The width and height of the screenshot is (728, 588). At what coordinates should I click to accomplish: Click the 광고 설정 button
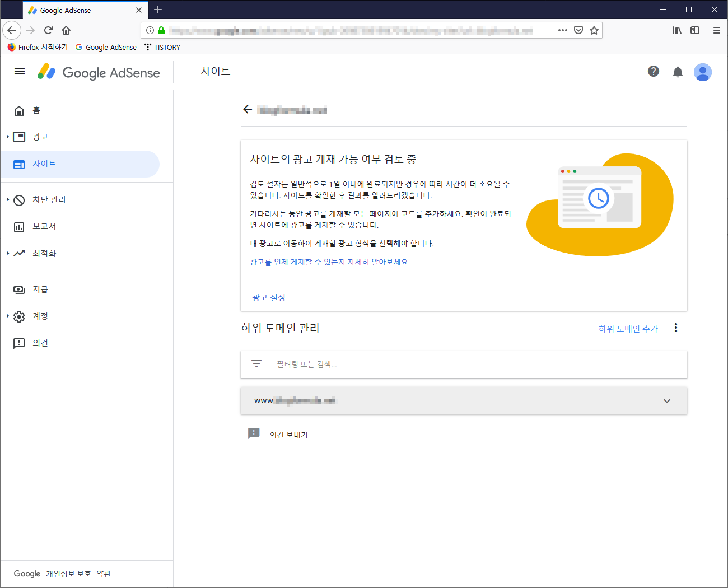click(269, 297)
